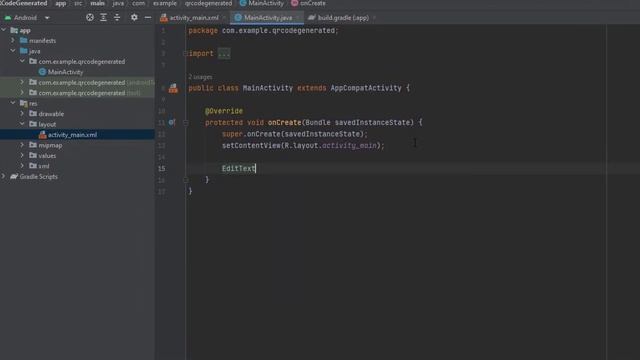Click the main breadcrumb in navigation bar
640x360 pixels.
pyautogui.click(x=97, y=3)
